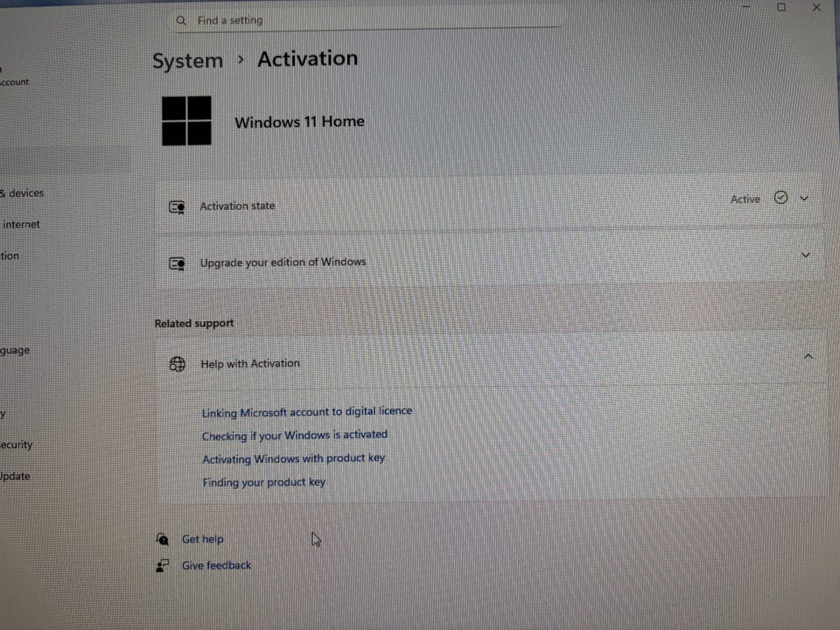
Task: Focus the Find a setting search box
Action: (x=367, y=20)
